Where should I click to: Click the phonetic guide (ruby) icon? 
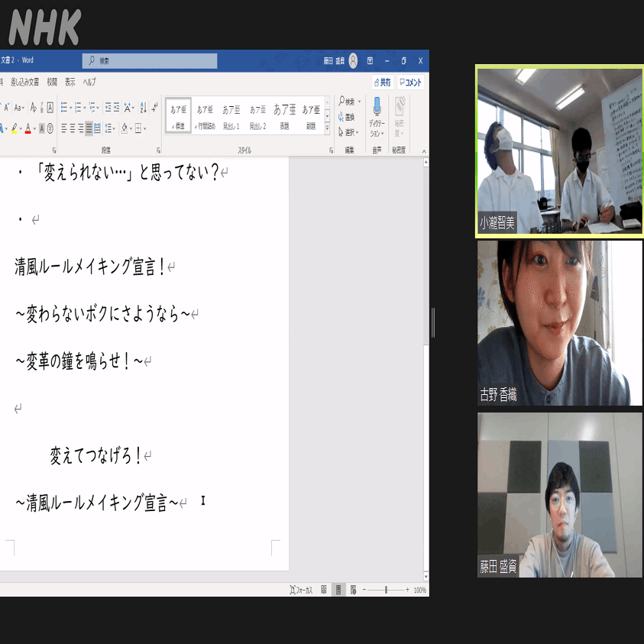click(x=41, y=108)
